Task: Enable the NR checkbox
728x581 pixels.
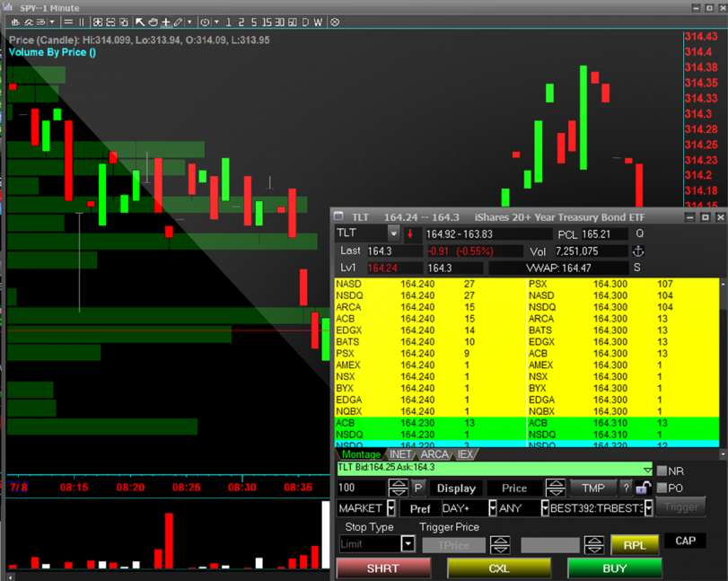Action: (662, 471)
